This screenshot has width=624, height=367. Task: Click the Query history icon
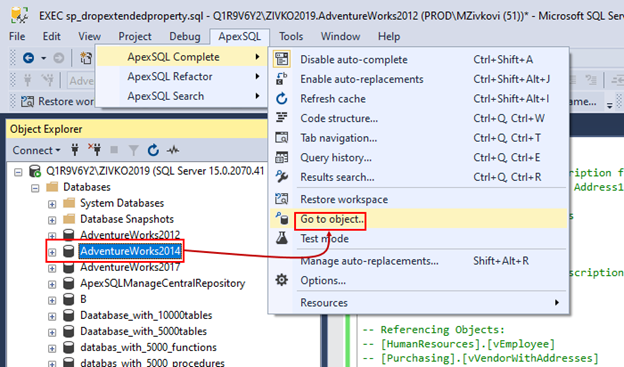point(282,157)
